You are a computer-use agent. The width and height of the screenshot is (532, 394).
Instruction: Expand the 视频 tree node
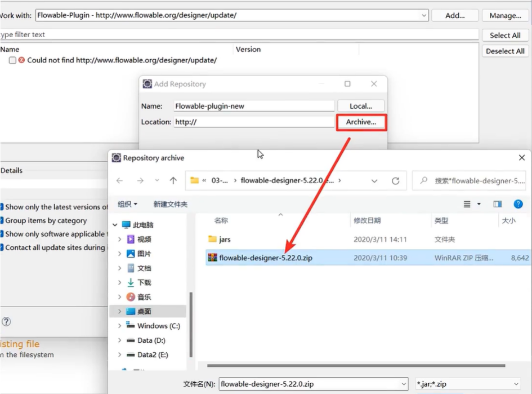click(119, 239)
